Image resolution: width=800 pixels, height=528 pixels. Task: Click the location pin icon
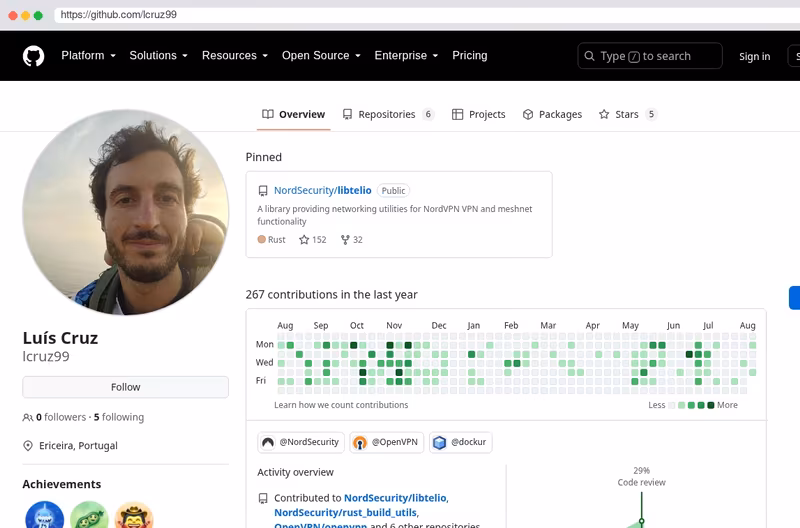[x=28, y=446]
